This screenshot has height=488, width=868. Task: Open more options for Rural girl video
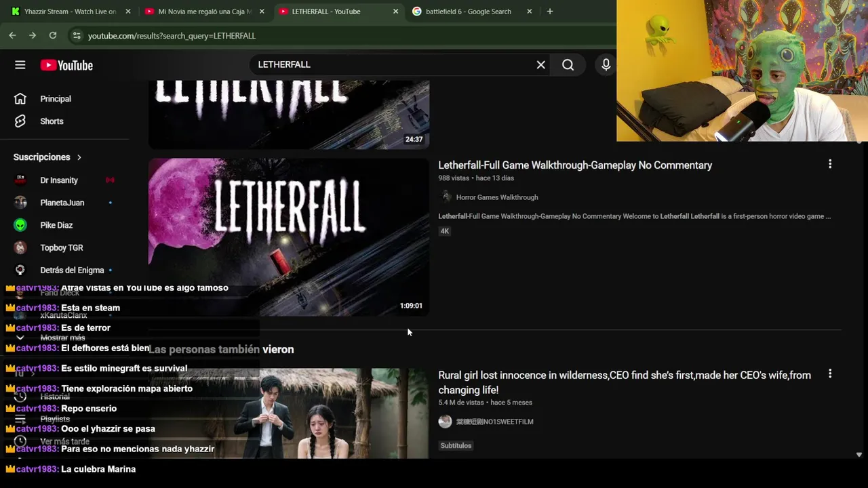[x=830, y=374]
